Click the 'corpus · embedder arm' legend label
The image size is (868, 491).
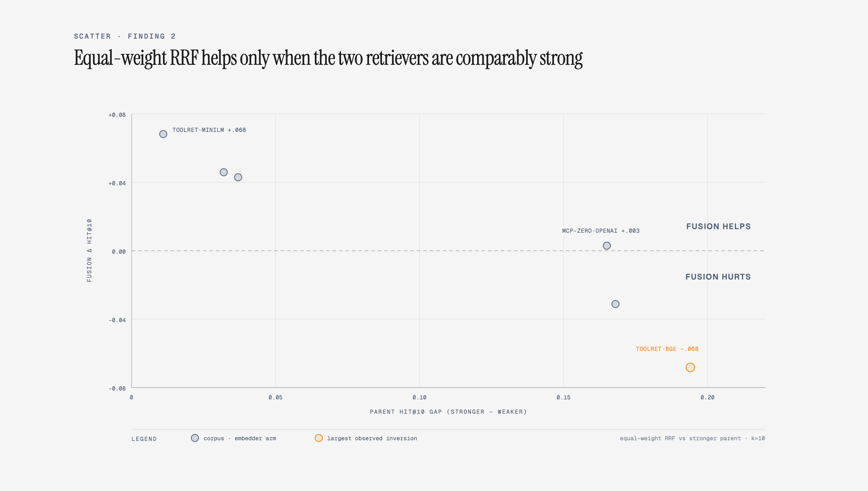[240, 438]
